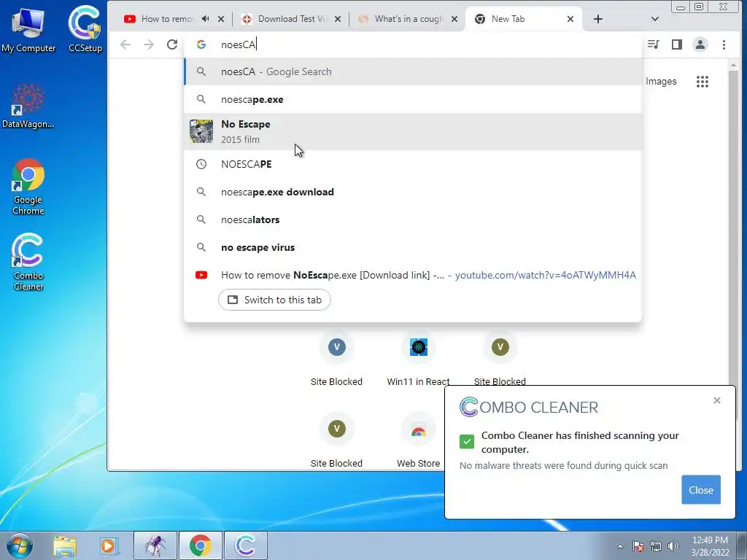Click the browser Forward arrow
This screenshot has width=747, height=560.
click(149, 44)
